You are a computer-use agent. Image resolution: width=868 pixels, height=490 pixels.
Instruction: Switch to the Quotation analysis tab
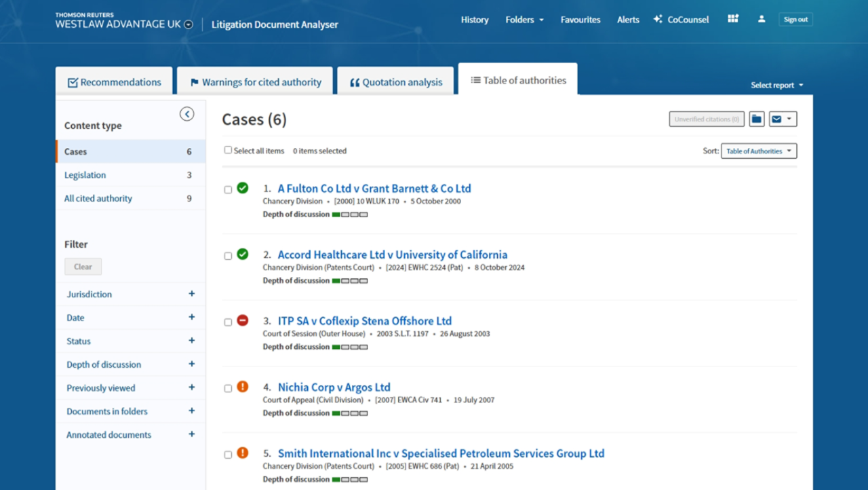point(396,82)
